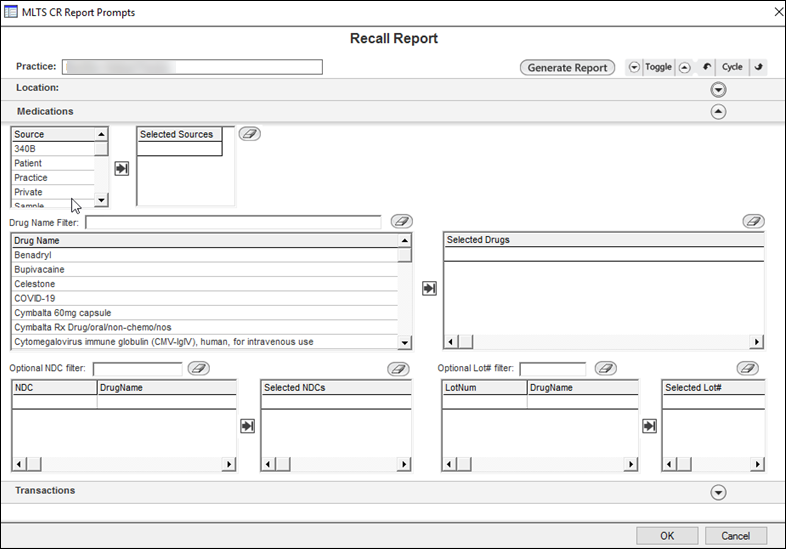Select Cymbalta Rx Drug/oral/non-chemo/nos
This screenshot has width=786, height=549.
coord(205,327)
